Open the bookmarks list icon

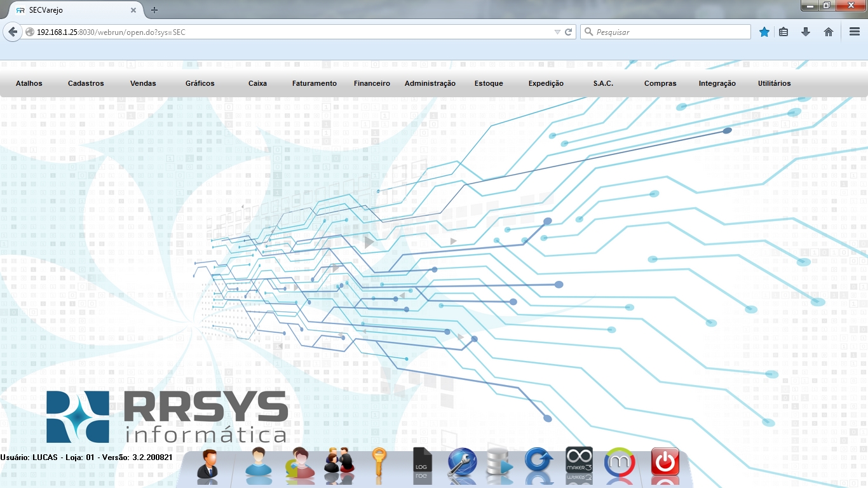783,32
